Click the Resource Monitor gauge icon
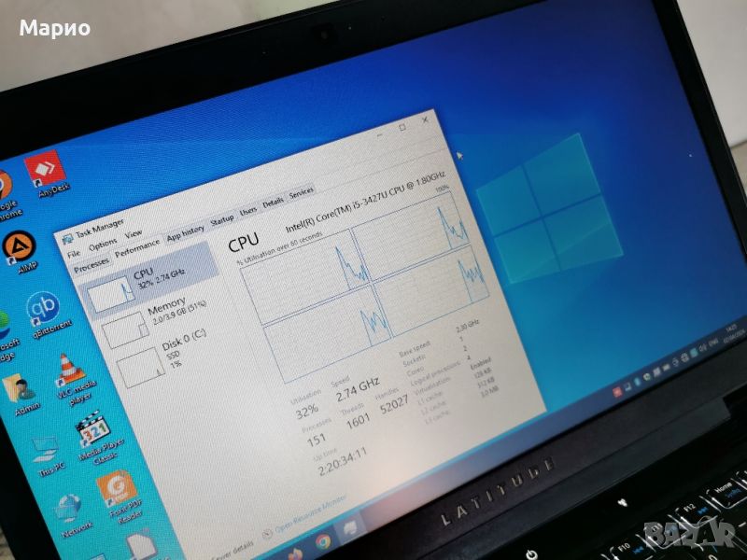The width and height of the screenshot is (747, 560). 267,533
